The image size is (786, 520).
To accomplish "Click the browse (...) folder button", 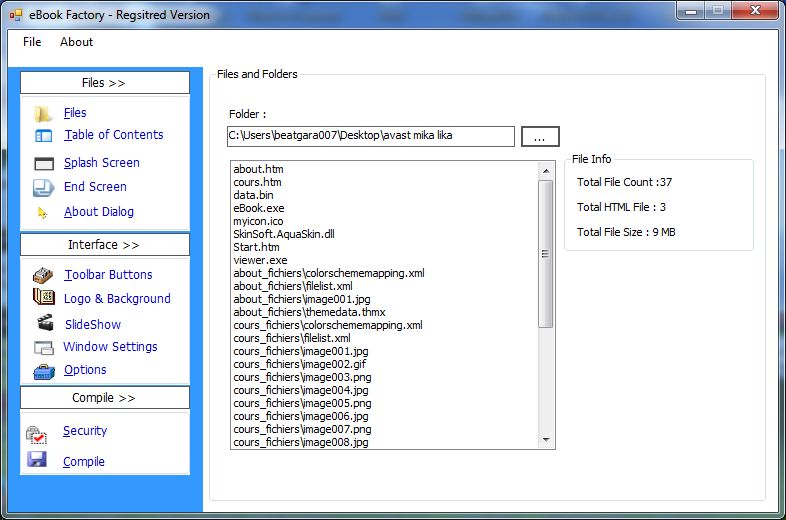I will coord(540,136).
